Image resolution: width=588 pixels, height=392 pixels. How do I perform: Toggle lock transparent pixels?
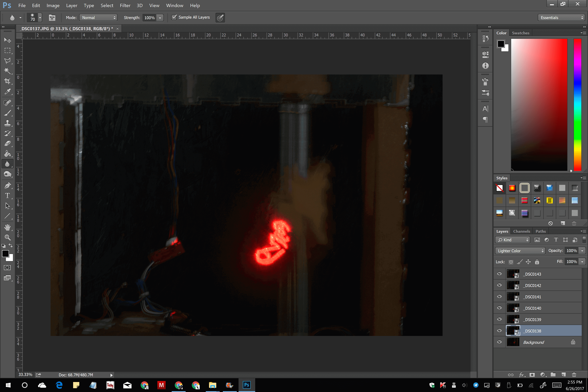click(511, 262)
